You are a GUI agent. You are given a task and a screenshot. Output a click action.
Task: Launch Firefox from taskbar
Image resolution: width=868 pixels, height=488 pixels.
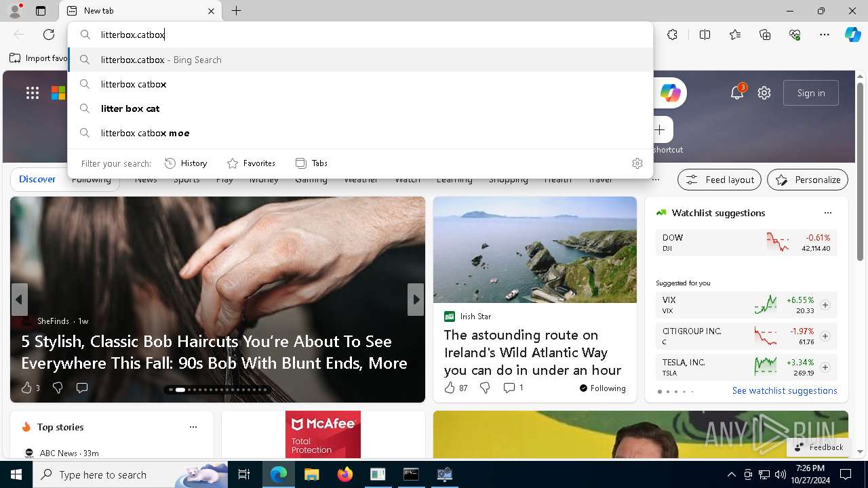coord(344,474)
